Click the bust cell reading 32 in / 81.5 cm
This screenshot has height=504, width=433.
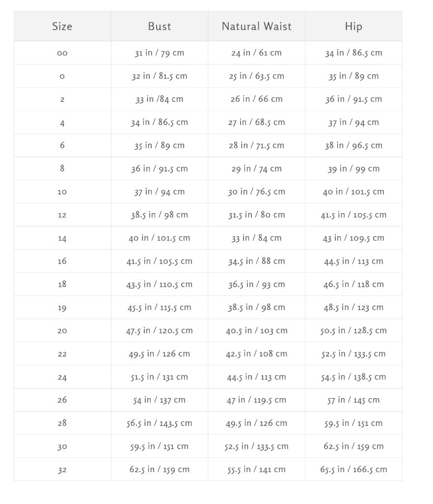coord(160,76)
